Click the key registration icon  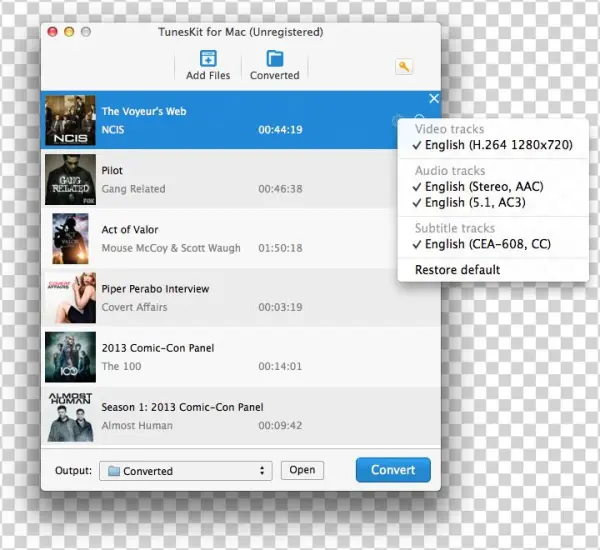(404, 67)
